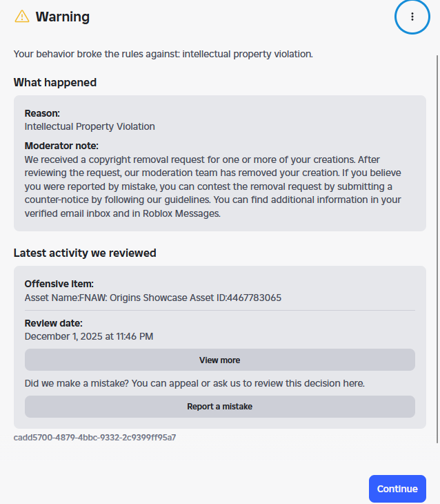
Task: Click the yellow warning triangle icon
Action: (x=22, y=17)
